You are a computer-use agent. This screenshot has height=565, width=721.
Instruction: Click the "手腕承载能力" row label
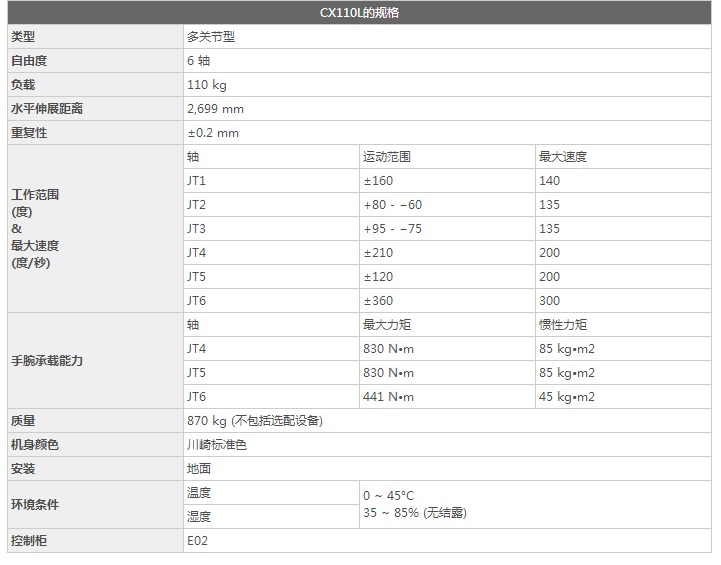[47, 360]
